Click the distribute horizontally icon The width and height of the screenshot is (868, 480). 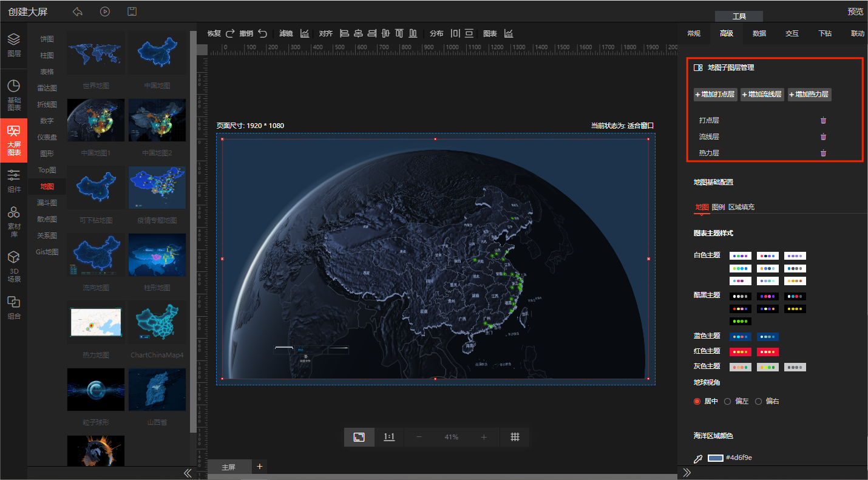point(455,33)
